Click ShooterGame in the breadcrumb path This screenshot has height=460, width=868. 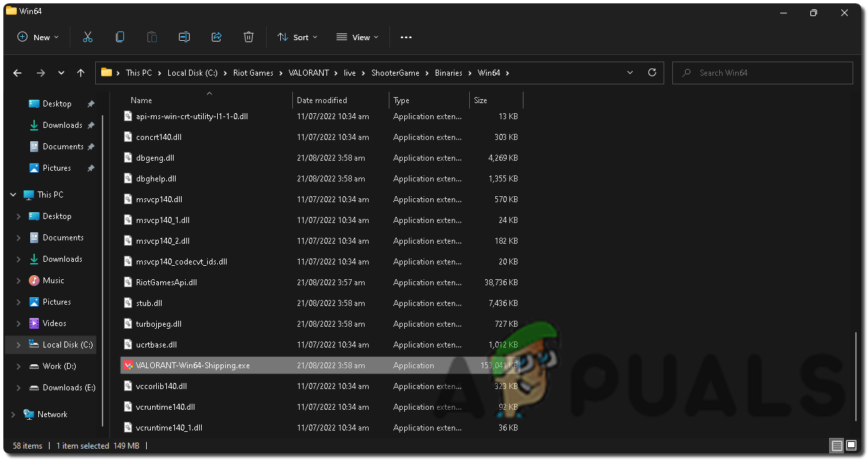click(395, 73)
